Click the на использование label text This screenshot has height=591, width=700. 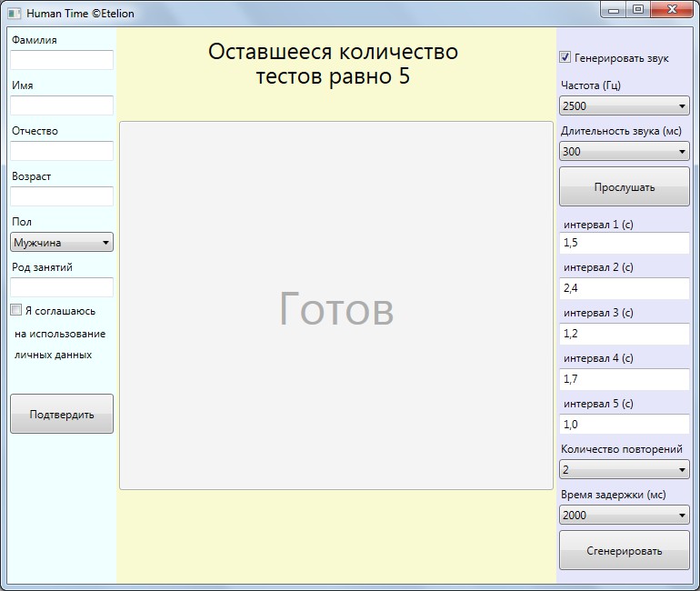tap(60, 334)
